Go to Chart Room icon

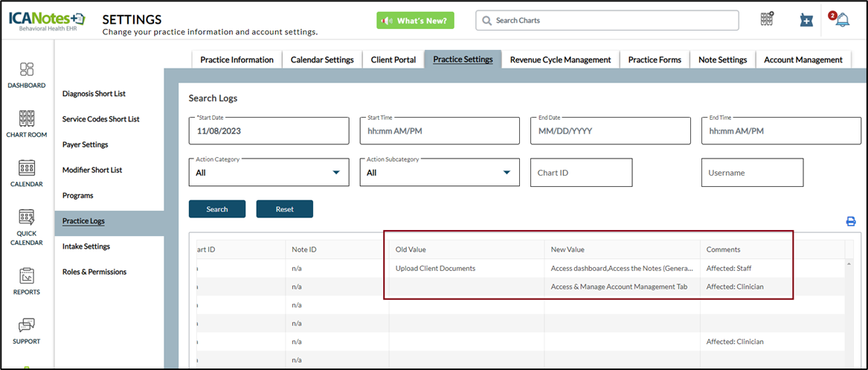coord(27,119)
